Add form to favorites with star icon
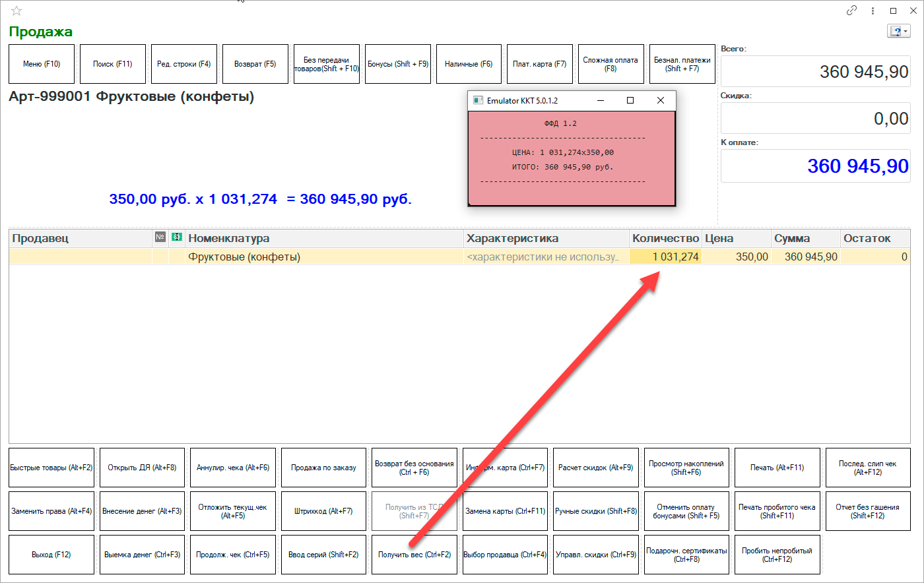924x583 pixels. tap(16, 11)
